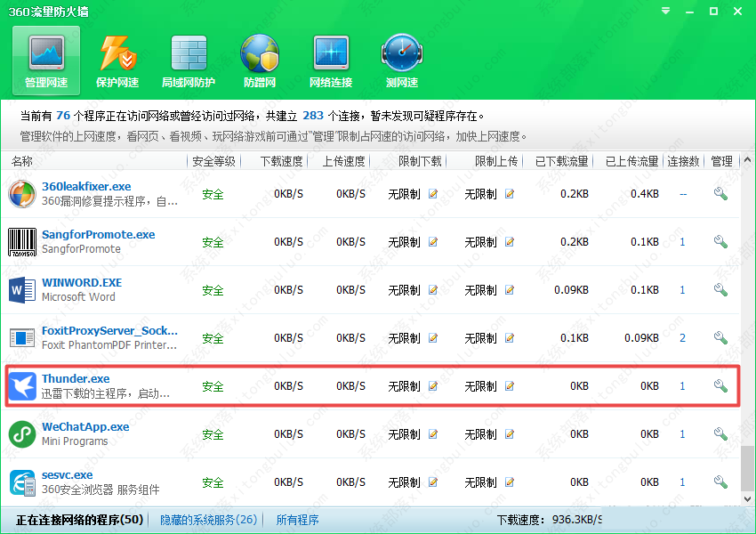Viewport: 756px width, 534px height.
Task: Click the FoxitProxyServer program icon
Action: 22,338
